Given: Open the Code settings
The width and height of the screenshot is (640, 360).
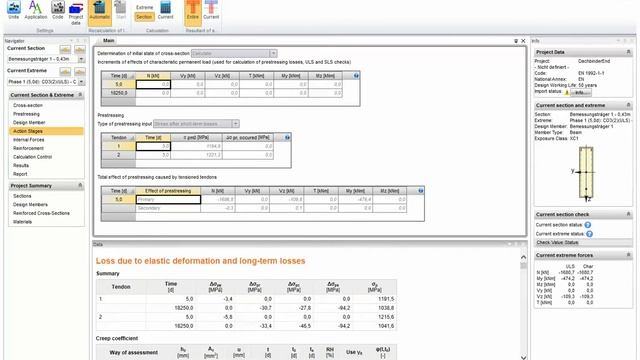Looking at the screenshot, I should pyautogui.click(x=58, y=10).
